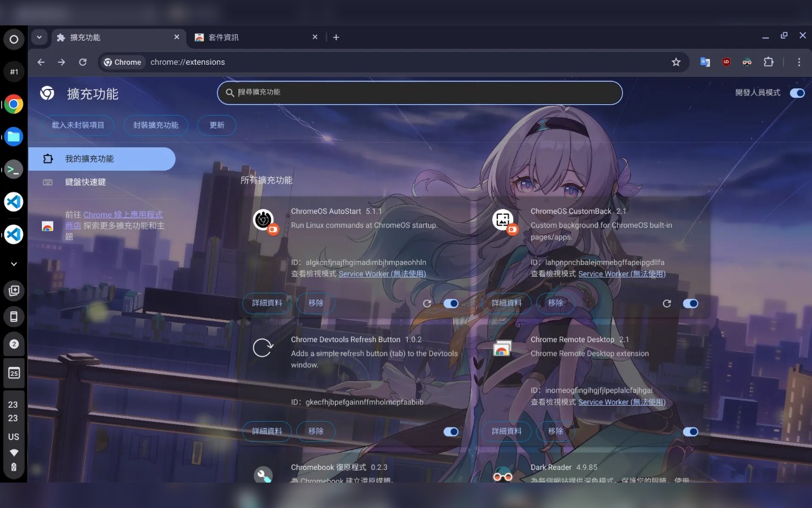Open the Extensions puzzle menu in toolbar
This screenshot has height=508, width=812.
(769, 62)
